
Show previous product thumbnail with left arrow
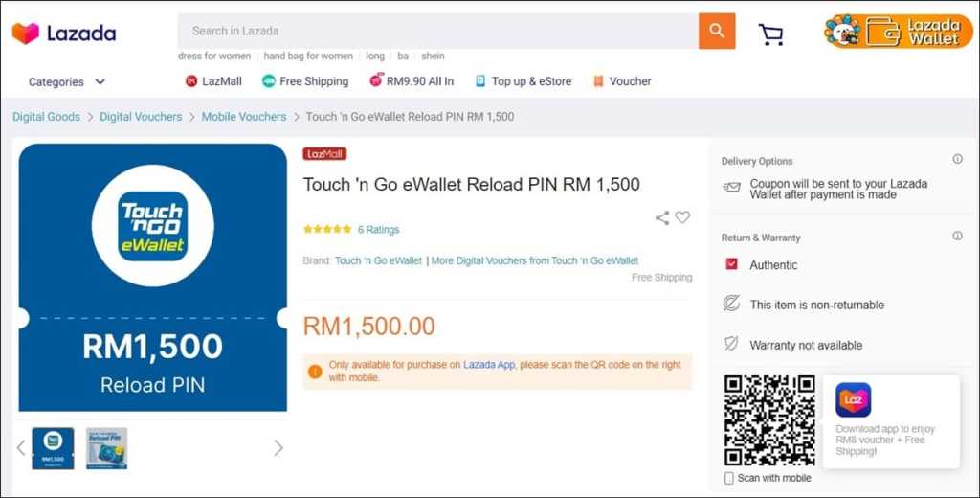pyautogui.click(x=21, y=448)
